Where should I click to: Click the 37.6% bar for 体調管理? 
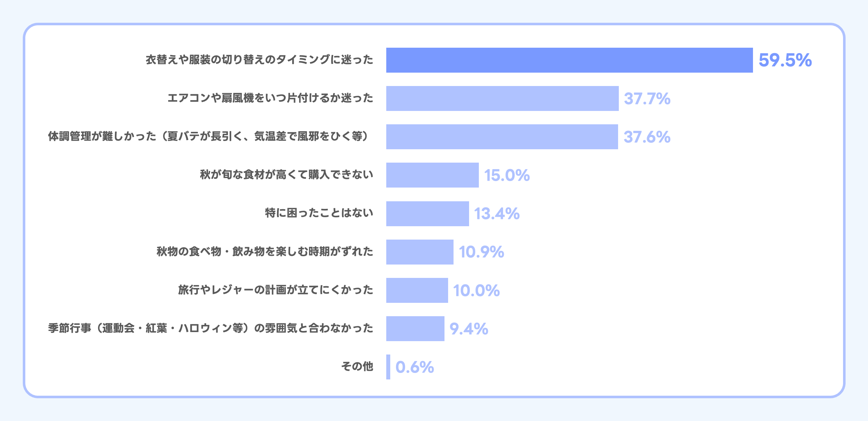pos(502,137)
